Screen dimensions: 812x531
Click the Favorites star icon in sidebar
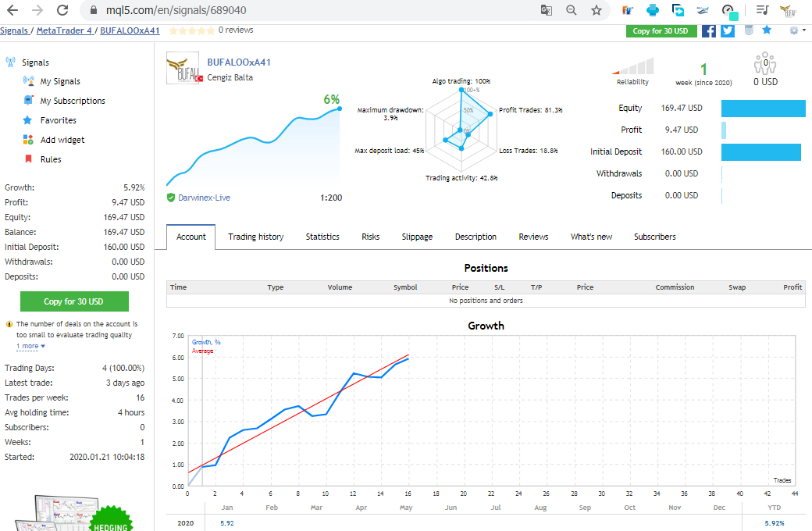click(27, 120)
